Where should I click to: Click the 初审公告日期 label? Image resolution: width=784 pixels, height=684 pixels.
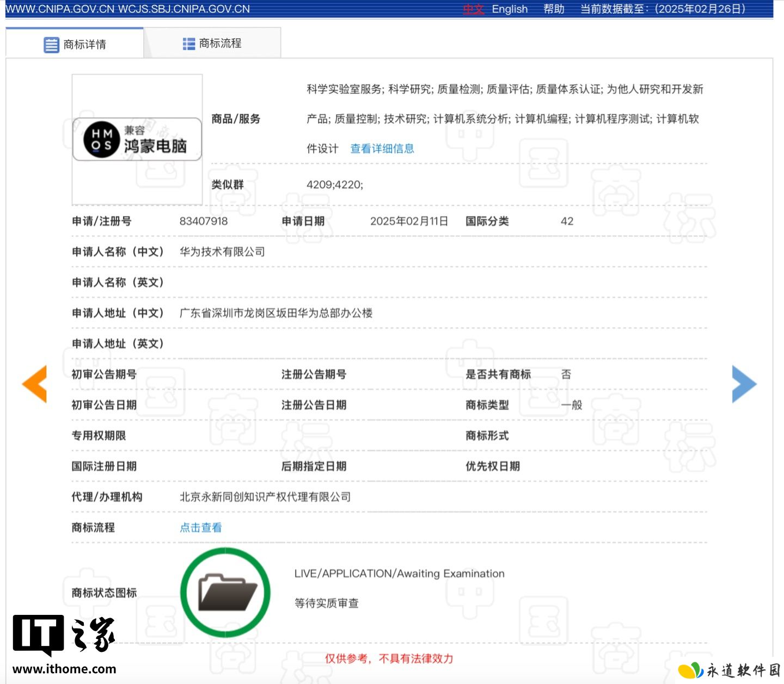104,405
